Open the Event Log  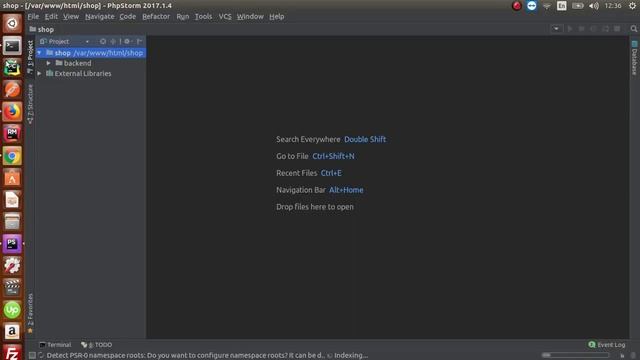tap(607, 345)
